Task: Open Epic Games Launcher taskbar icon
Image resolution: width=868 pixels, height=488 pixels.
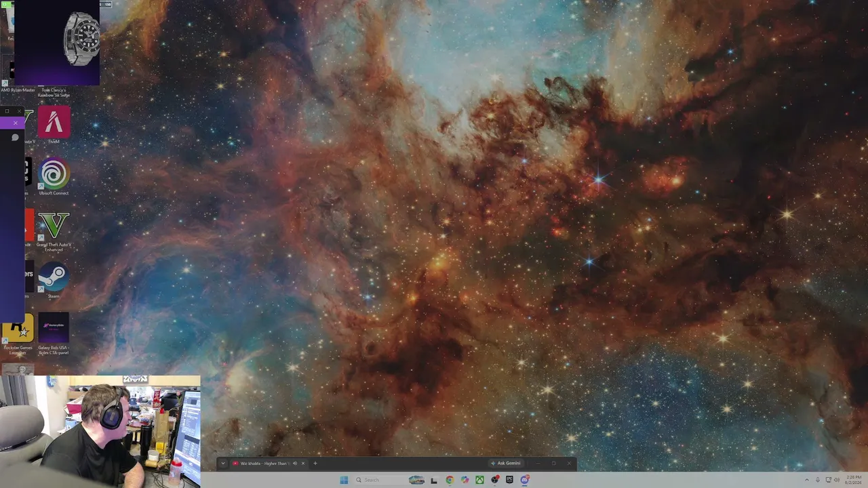Action: (x=509, y=480)
